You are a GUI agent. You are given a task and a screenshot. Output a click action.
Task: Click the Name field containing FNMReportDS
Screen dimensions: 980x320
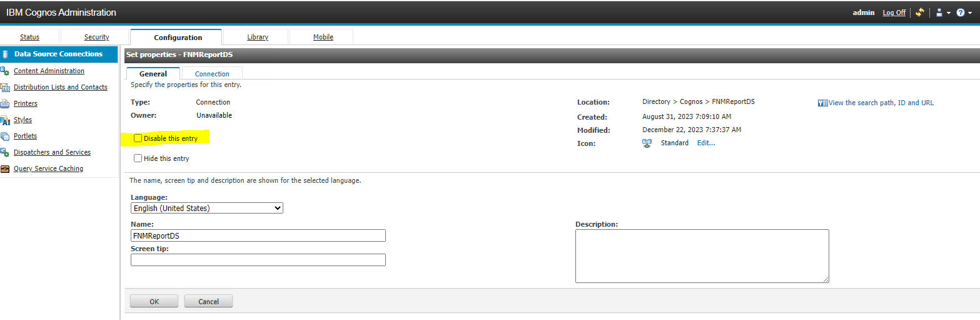click(x=258, y=235)
